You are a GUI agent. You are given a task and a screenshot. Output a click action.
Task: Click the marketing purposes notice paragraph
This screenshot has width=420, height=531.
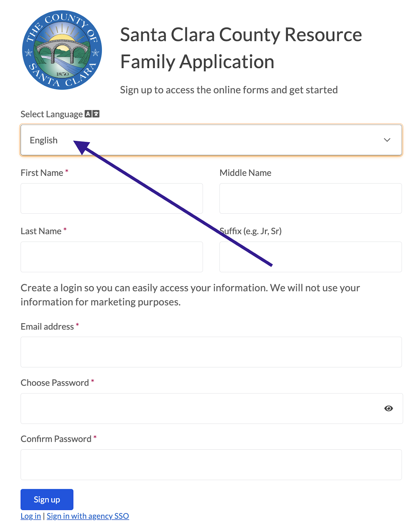click(x=190, y=295)
